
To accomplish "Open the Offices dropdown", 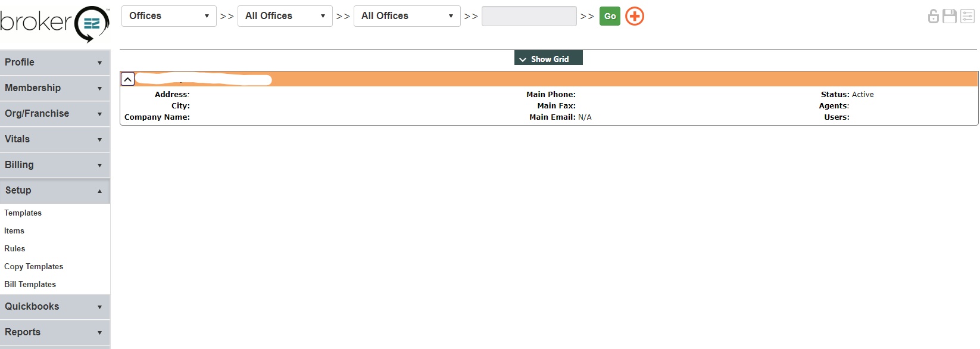I will tap(168, 16).
